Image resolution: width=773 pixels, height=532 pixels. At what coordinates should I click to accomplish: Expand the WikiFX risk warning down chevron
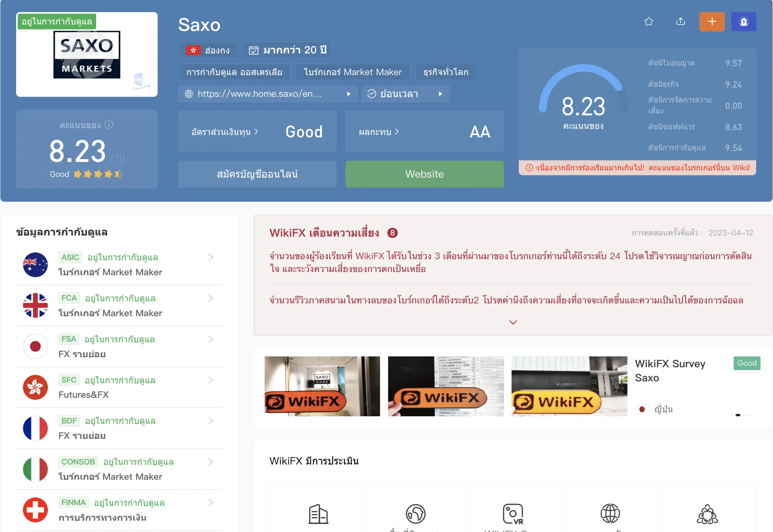(513, 322)
